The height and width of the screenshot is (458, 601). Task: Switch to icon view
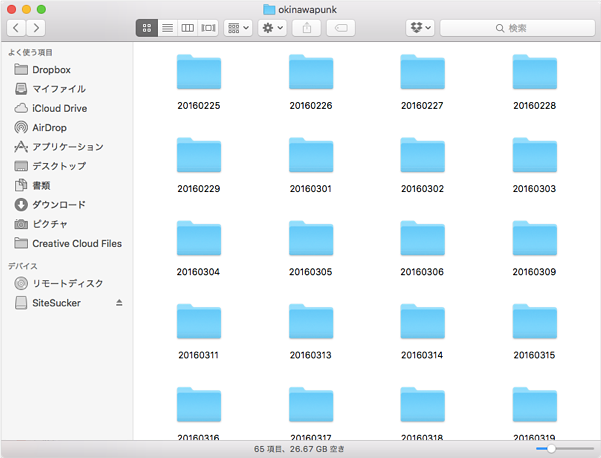click(147, 28)
